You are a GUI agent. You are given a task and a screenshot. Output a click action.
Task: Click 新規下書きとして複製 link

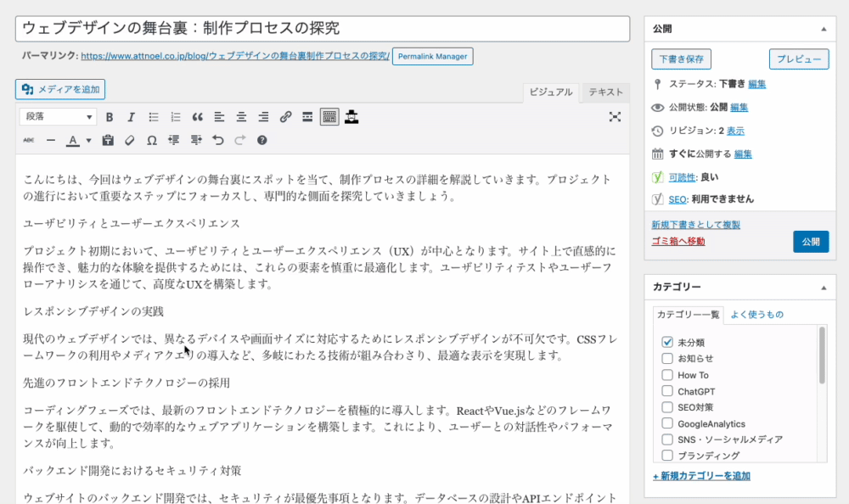coord(696,225)
